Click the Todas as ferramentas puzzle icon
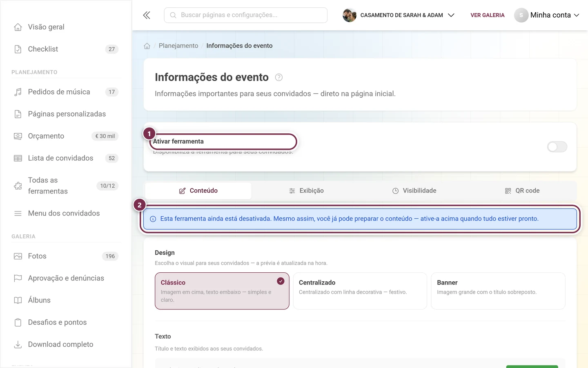The height and width of the screenshot is (368, 588). [18, 186]
